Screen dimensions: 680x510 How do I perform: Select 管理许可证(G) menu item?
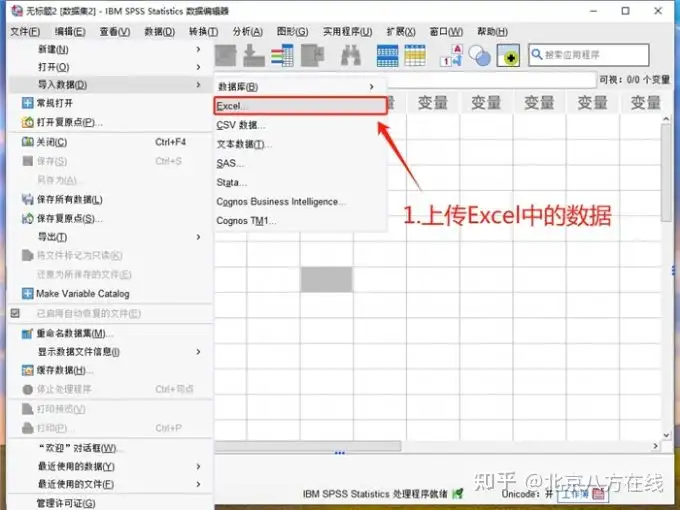(x=111, y=503)
